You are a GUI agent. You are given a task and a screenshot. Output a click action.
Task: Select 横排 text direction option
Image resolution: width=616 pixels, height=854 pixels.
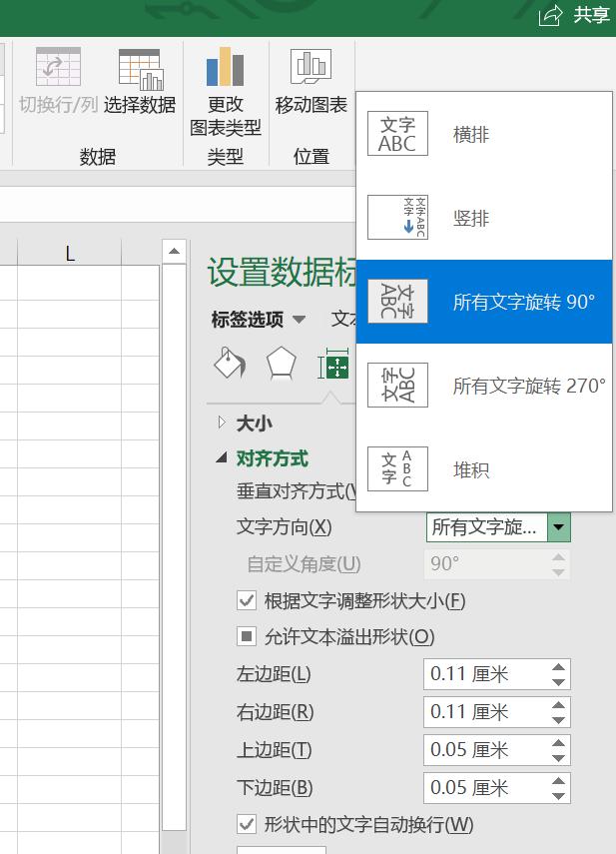coord(484,134)
